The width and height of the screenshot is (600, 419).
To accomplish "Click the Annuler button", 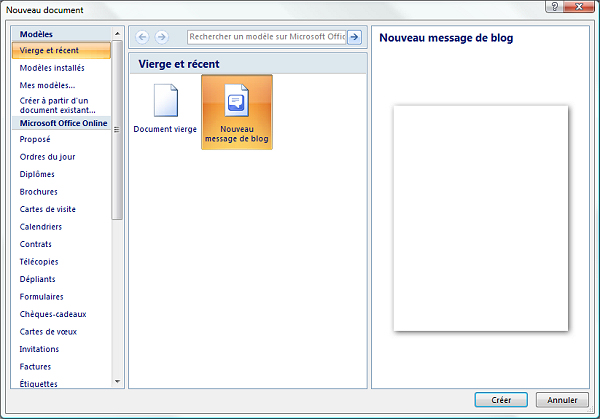I will point(562,400).
